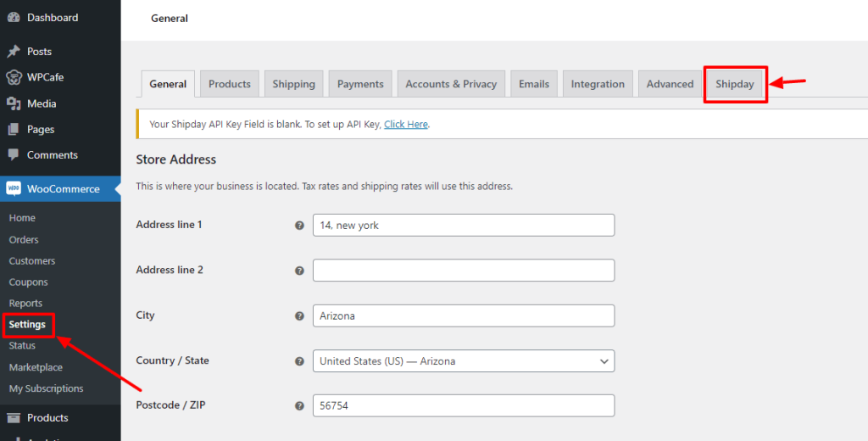This screenshot has height=441, width=868.
Task: Click the Address line 1 input field
Action: [464, 225]
